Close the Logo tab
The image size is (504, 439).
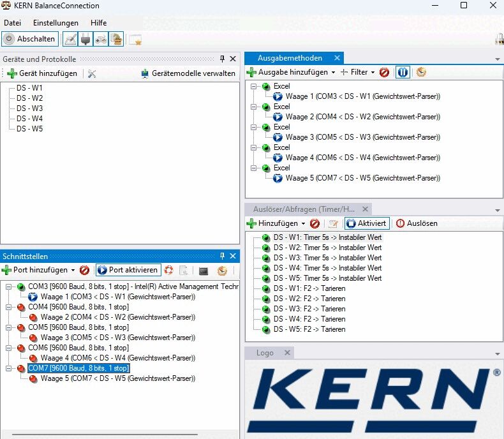pyautogui.click(x=287, y=353)
